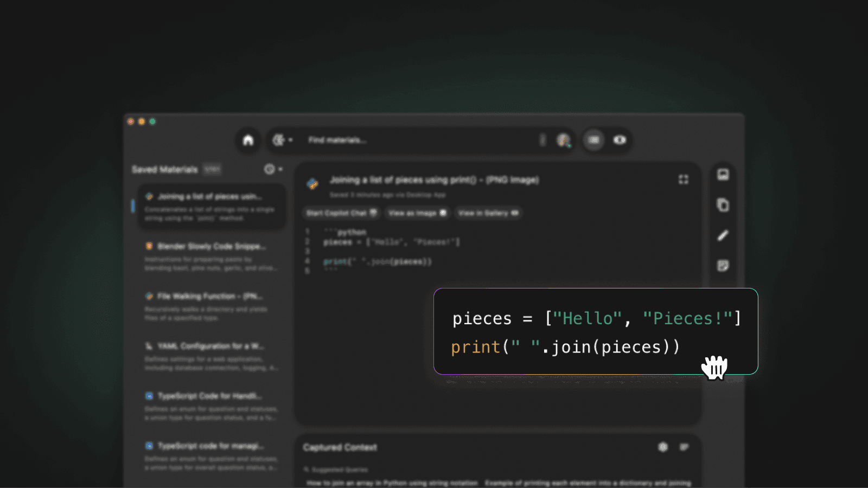Expand the arrow next to Saved Materials sort icon
This screenshot has width=868, height=488.
coord(280,169)
